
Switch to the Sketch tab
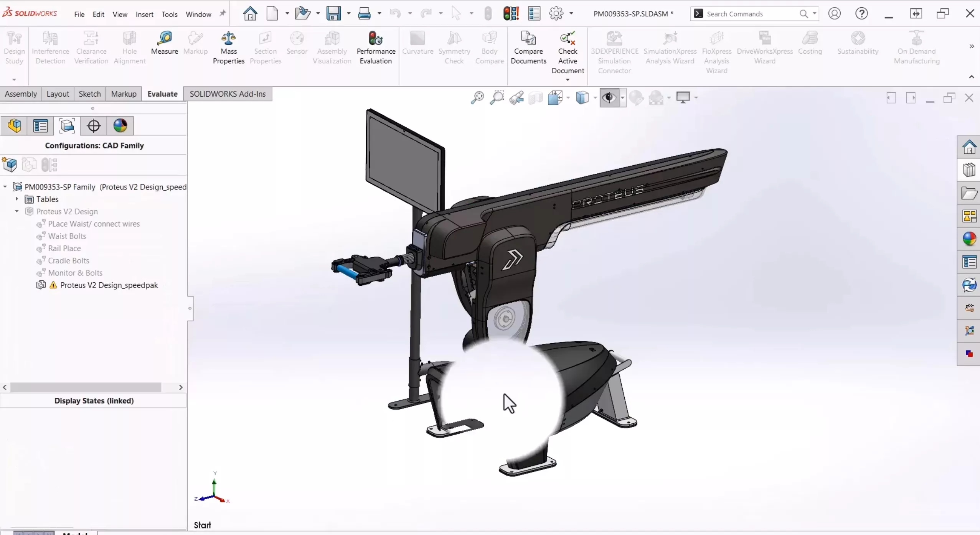pyautogui.click(x=89, y=94)
